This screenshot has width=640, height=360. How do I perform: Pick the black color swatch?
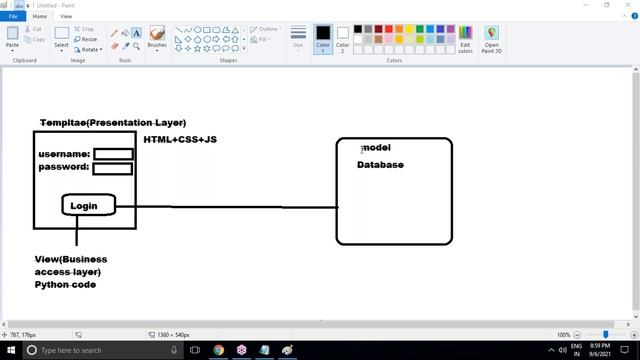click(358, 29)
